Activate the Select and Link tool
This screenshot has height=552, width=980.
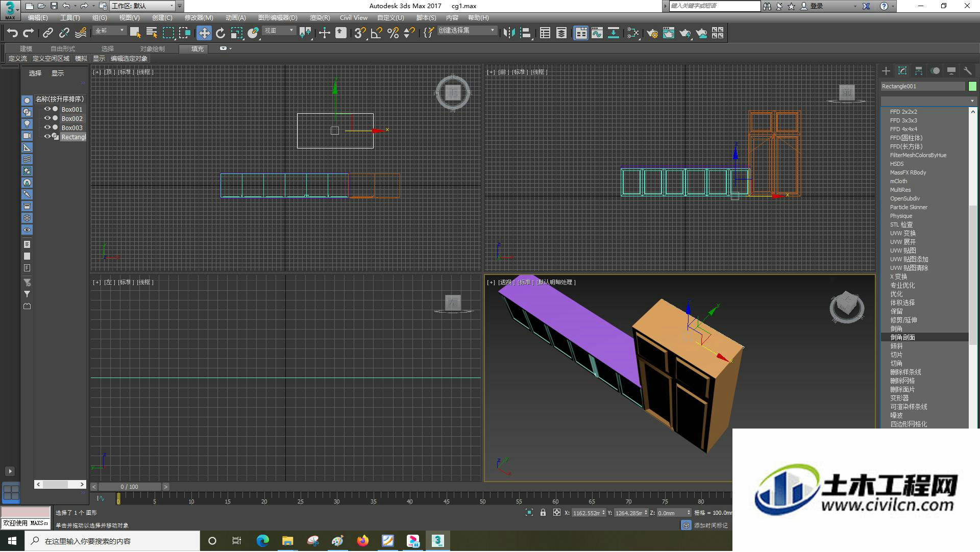47,33
